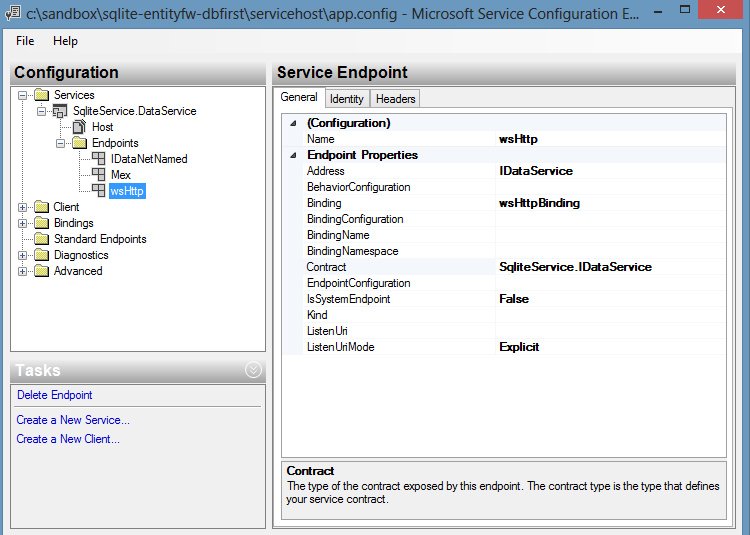Click the Delete Endpoint link
The width and height of the screenshot is (750, 535).
click(x=55, y=395)
